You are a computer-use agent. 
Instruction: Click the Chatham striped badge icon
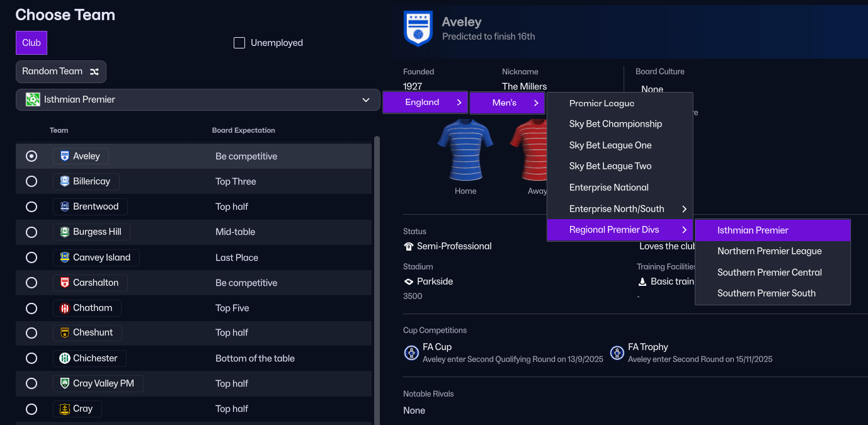64,308
